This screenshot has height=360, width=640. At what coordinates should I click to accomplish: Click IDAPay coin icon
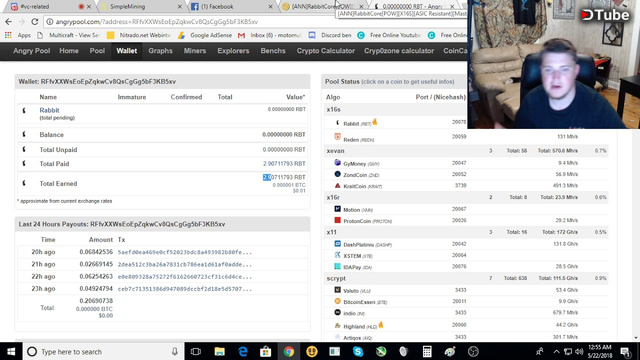(x=338, y=266)
